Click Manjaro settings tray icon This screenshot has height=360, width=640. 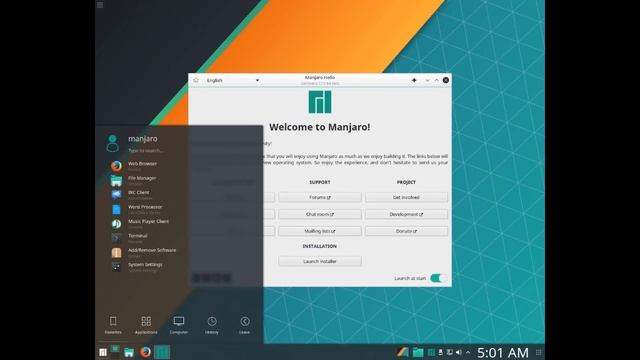(431, 352)
